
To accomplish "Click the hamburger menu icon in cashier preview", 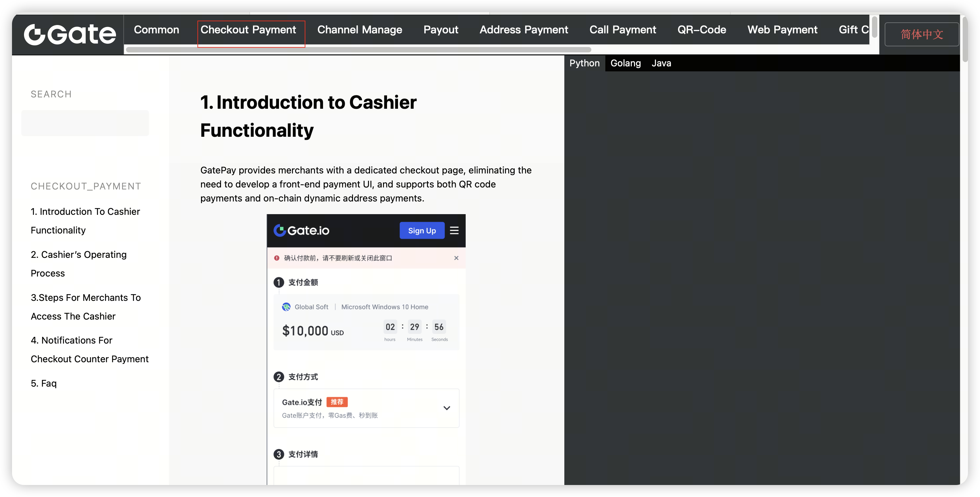I will [454, 230].
